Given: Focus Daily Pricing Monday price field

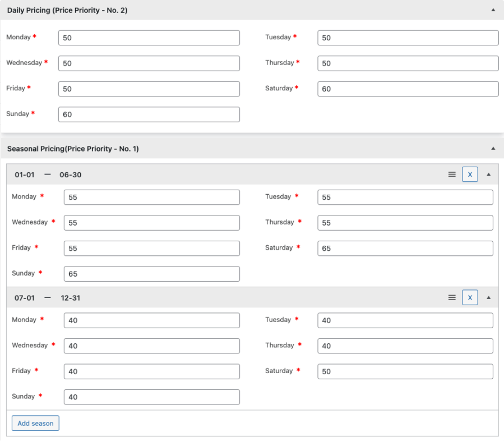Looking at the screenshot, I should (149, 38).
